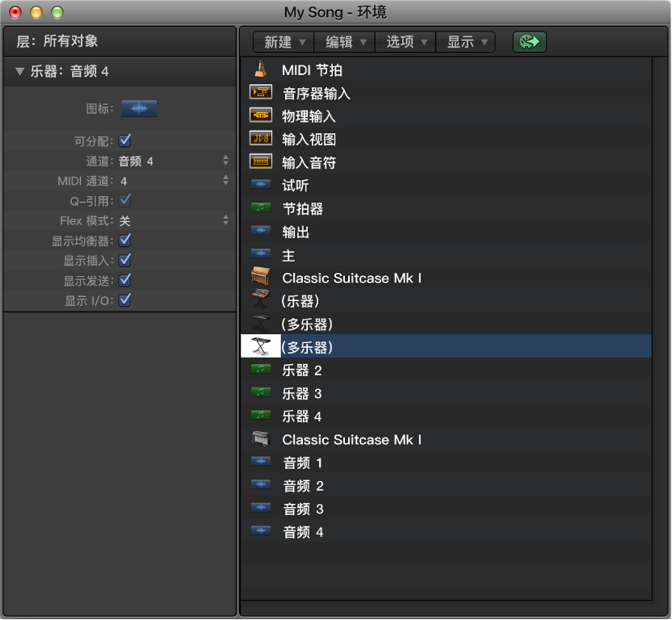Toggle the 显示均衡器 checkbox
Screen dimensions: 672x620
[124, 241]
